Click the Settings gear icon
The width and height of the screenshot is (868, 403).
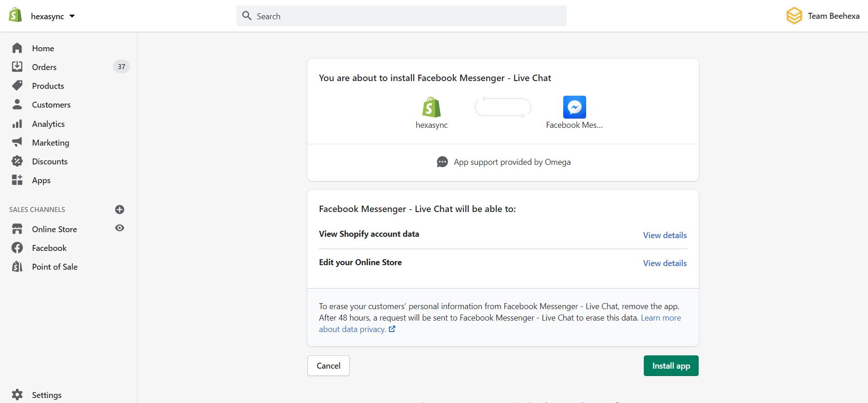click(x=17, y=395)
